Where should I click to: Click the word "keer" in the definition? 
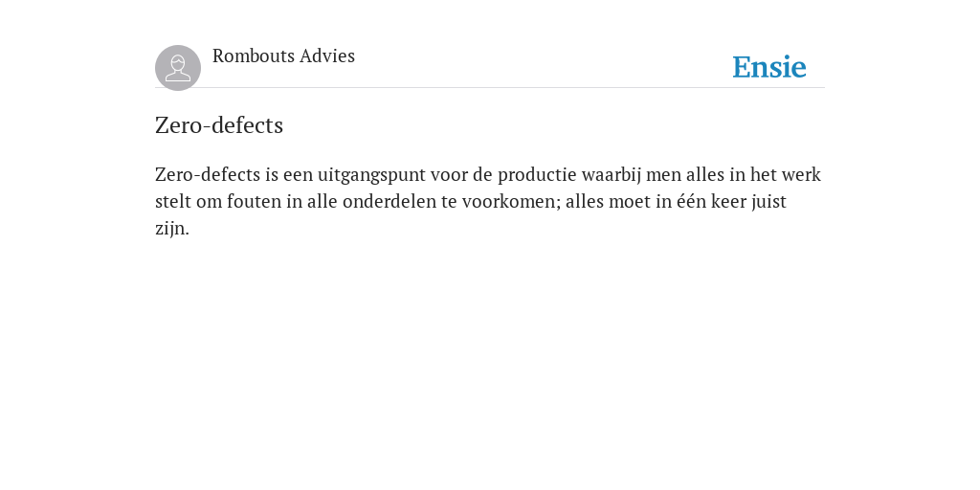[x=728, y=202]
